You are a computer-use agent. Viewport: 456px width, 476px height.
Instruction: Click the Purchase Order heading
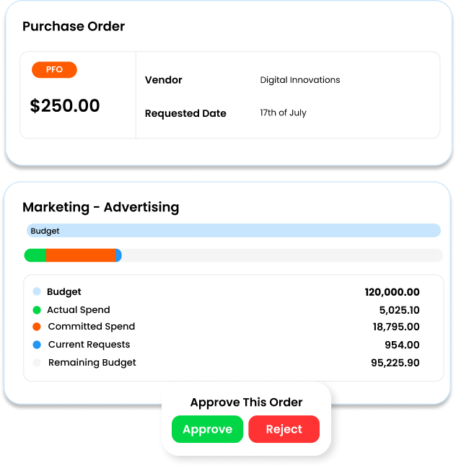click(74, 27)
